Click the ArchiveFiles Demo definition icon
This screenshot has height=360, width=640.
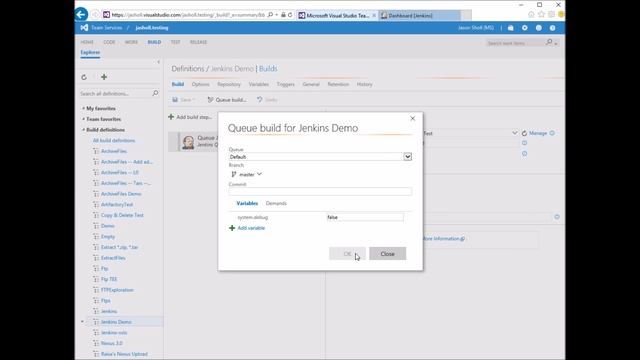coord(96,194)
